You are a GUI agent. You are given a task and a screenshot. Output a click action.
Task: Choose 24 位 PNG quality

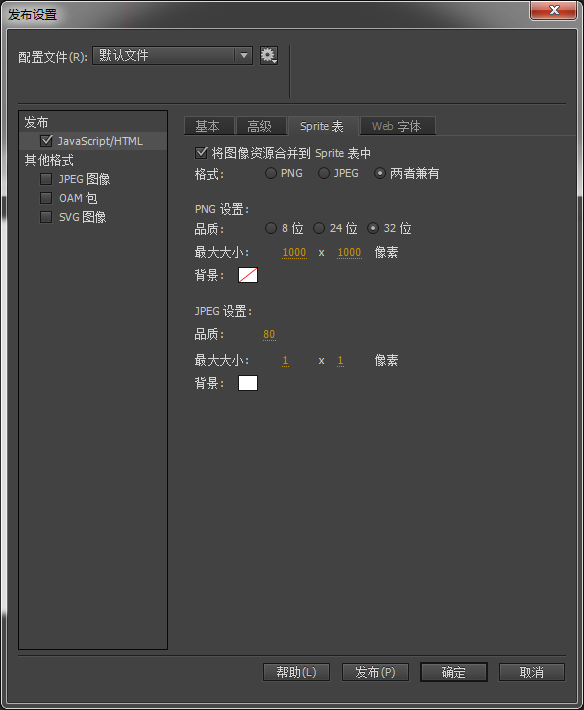pyautogui.click(x=319, y=228)
